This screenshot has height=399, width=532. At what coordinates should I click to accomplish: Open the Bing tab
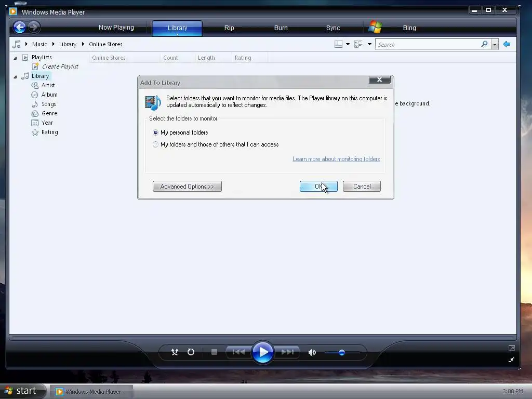pyautogui.click(x=409, y=28)
